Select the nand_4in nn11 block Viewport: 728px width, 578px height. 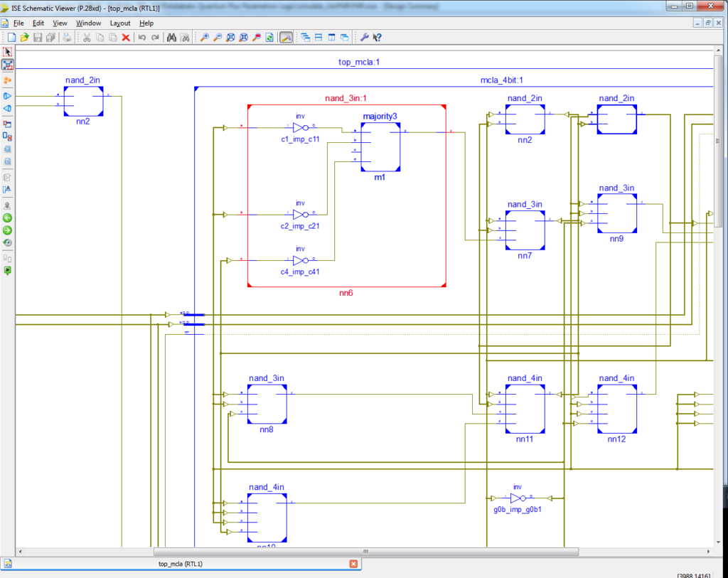(525, 409)
